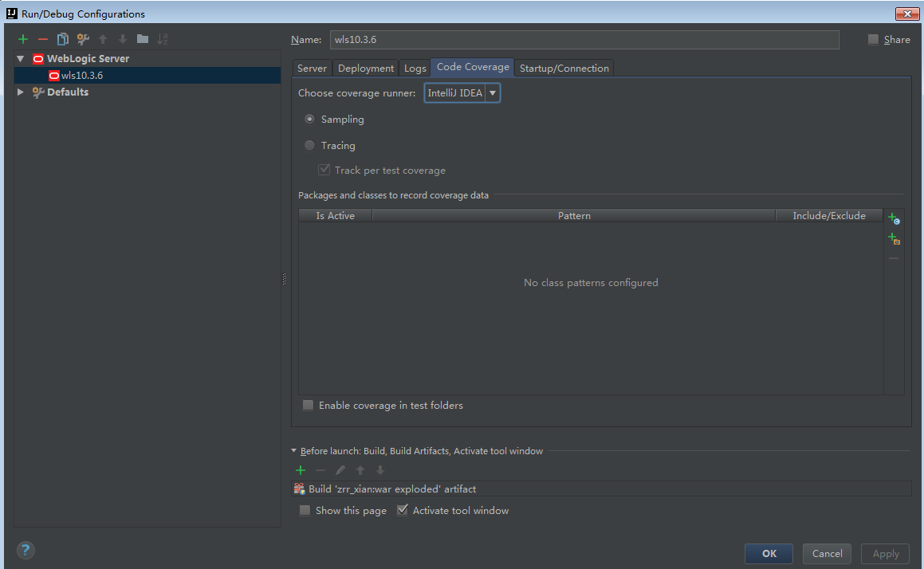The width and height of the screenshot is (924, 569).
Task: Open the Startup/Connection tab
Action: [564, 69]
